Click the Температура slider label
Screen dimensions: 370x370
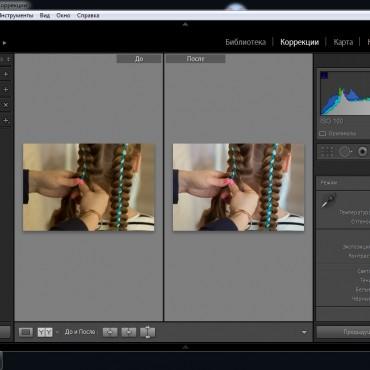click(355, 212)
